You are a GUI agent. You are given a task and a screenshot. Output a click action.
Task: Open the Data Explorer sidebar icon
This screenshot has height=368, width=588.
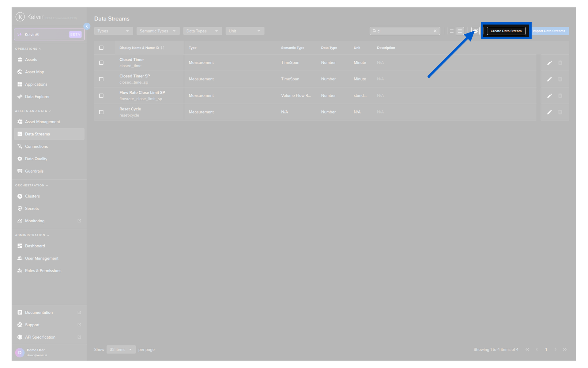[x=20, y=97]
